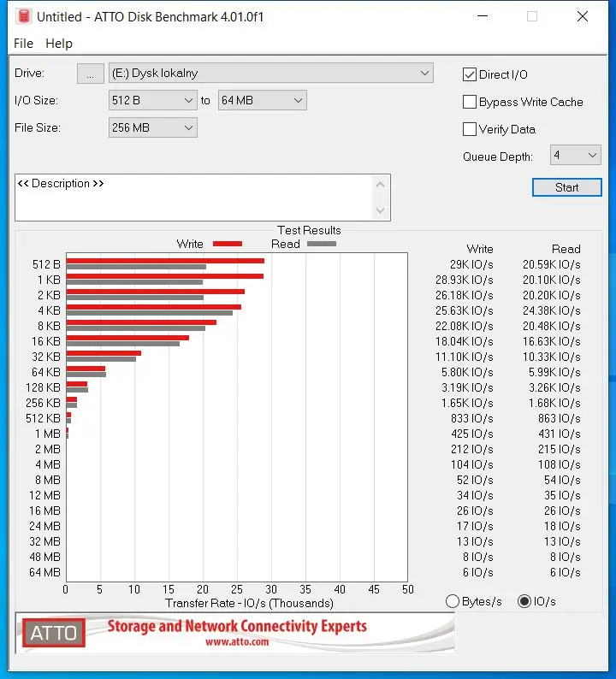The image size is (616, 679).
Task: Click the 4 KB row label in chart
Action: tap(49, 311)
